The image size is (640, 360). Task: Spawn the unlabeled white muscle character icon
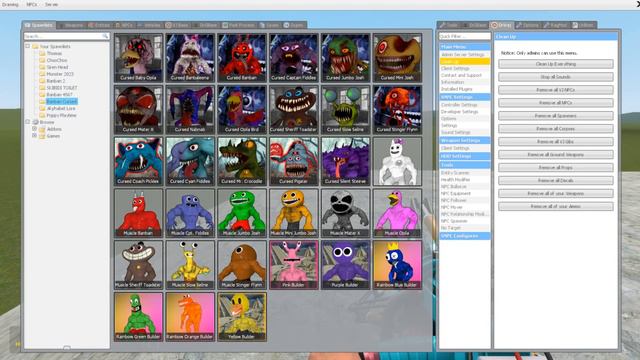point(398,161)
